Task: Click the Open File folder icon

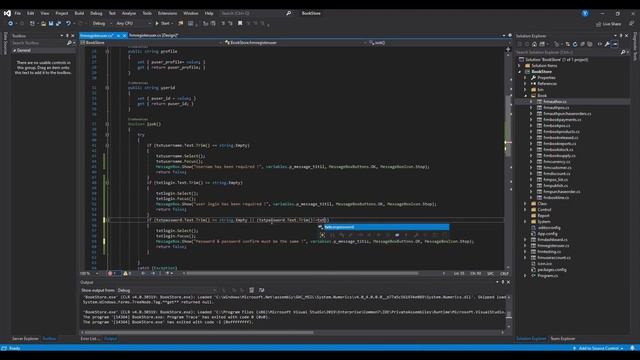Action: coord(44,23)
